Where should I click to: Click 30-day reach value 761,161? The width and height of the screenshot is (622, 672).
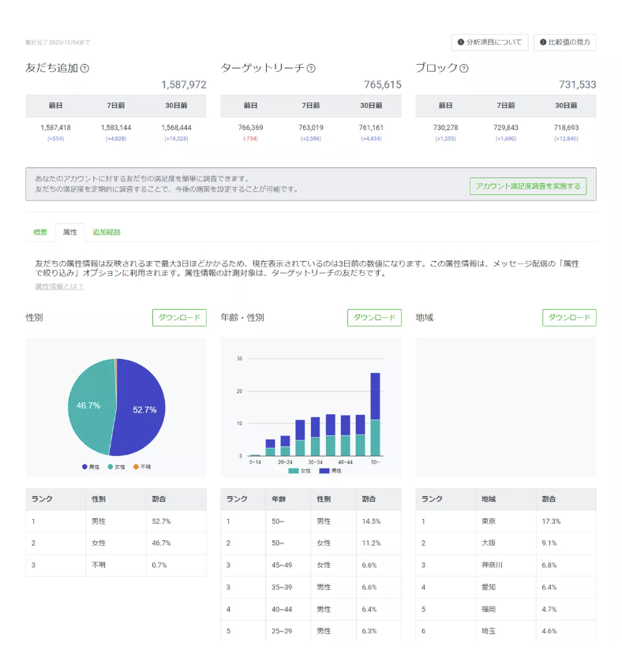[371, 128]
